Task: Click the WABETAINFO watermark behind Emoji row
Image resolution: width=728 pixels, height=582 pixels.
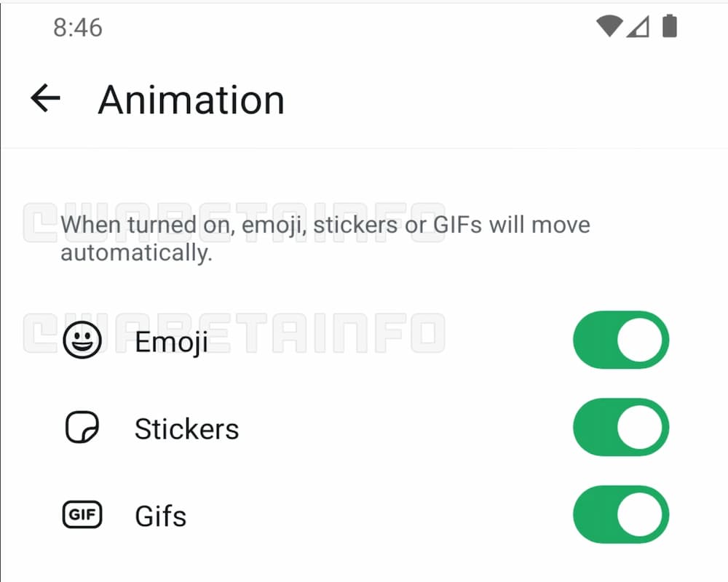Action: (x=328, y=333)
